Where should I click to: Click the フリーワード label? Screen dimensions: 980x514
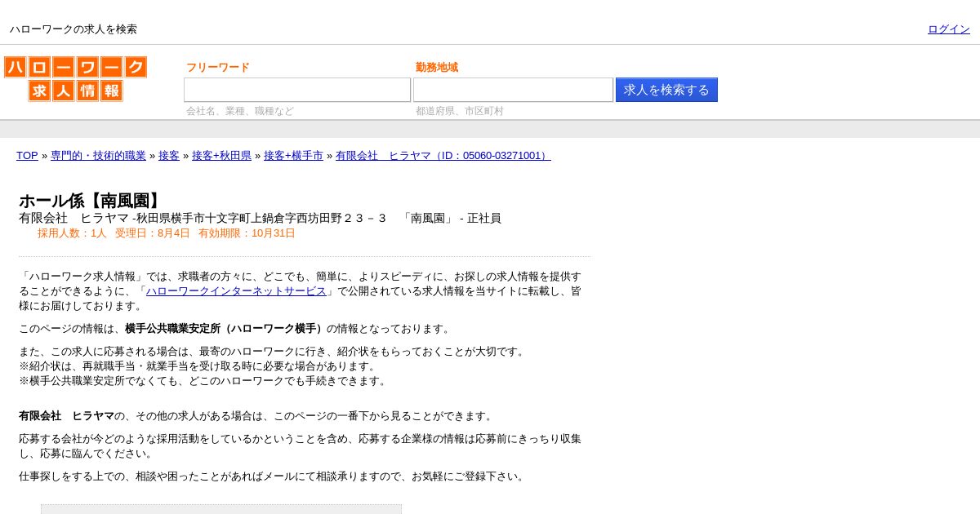click(218, 68)
